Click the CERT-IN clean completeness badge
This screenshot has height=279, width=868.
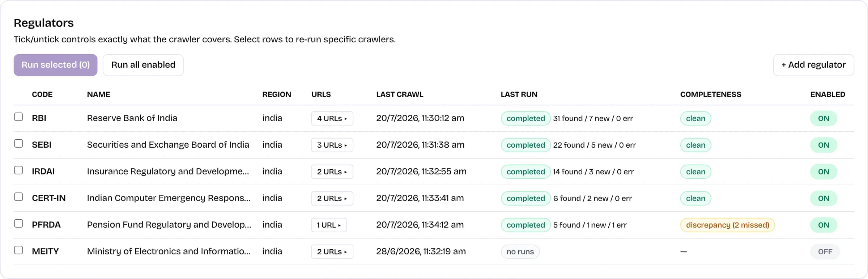[695, 198]
